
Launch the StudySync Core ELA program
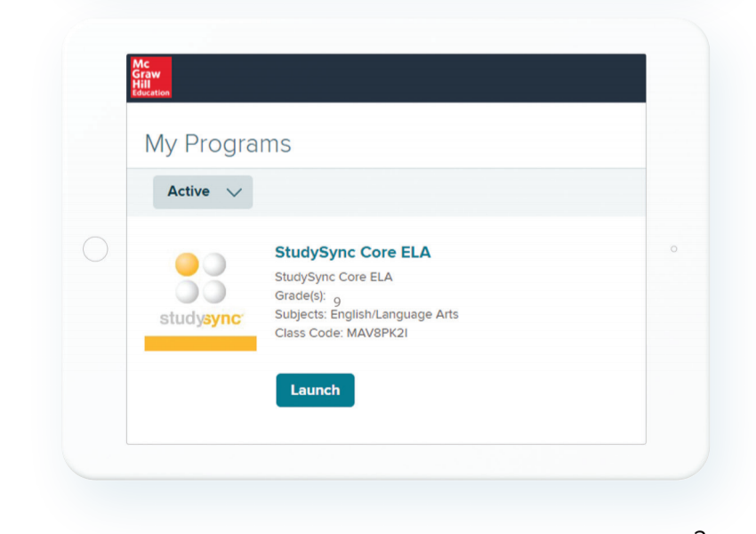coord(315,390)
